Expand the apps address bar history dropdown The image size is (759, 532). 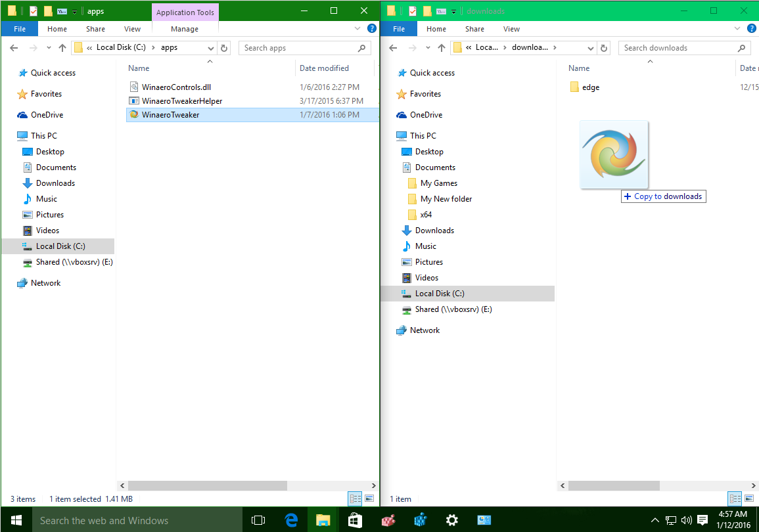pos(211,48)
